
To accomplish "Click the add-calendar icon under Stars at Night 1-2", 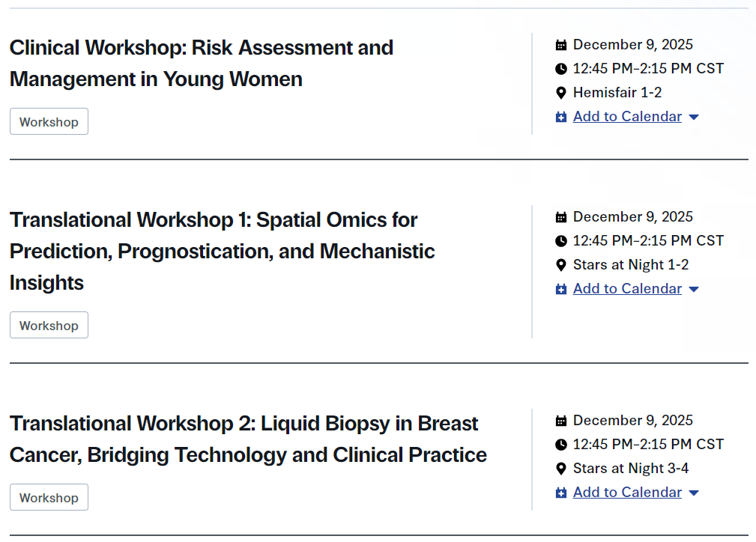I will pyautogui.click(x=561, y=289).
